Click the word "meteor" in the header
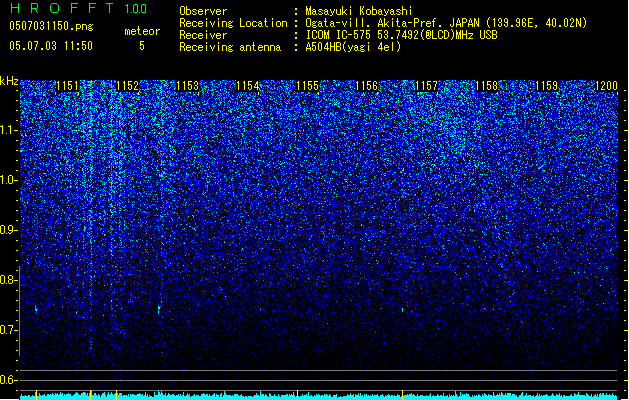The image size is (629, 400). (x=142, y=31)
